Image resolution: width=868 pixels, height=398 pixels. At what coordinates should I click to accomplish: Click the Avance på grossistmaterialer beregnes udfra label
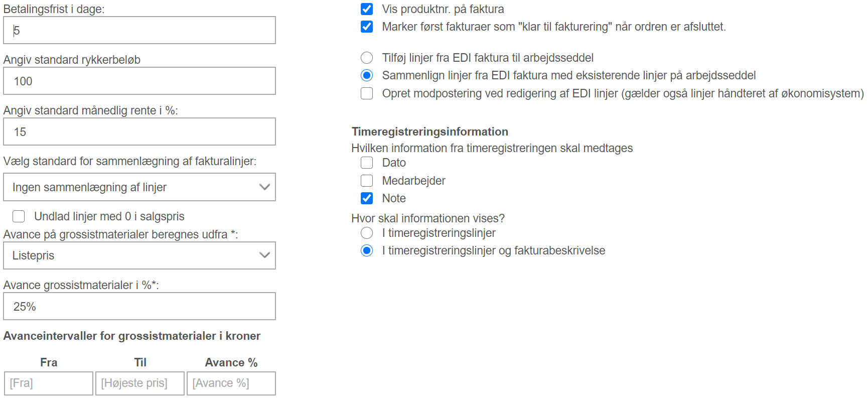tap(120, 234)
